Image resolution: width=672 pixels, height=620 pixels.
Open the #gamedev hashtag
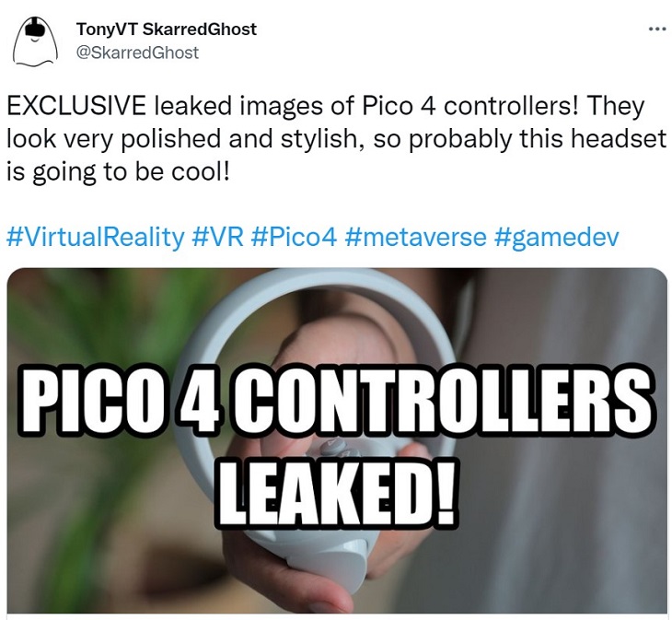coord(557,237)
